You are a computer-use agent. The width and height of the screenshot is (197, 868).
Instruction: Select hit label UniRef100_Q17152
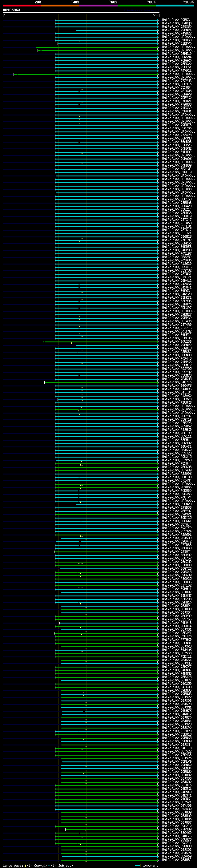pyautogui.click(x=177, y=586)
